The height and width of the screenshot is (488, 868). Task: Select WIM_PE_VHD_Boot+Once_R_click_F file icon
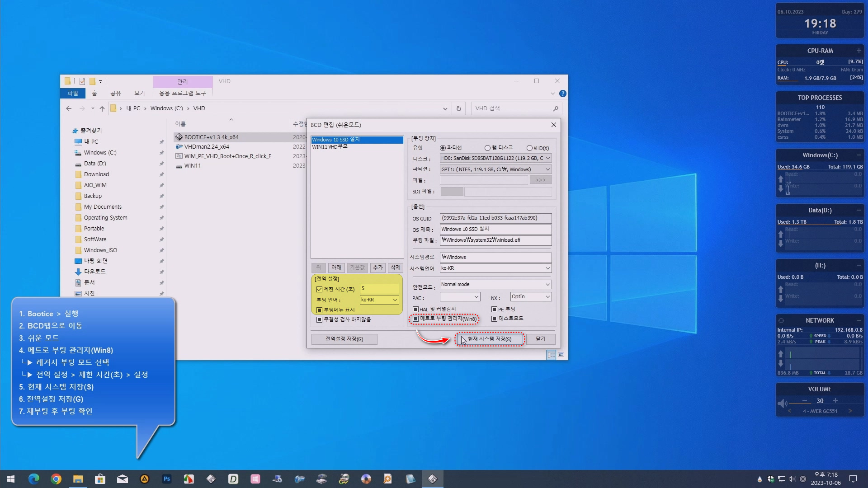179,156
